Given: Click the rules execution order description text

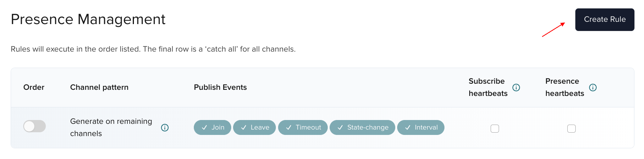Looking at the screenshot, I should pyautogui.click(x=153, y=49).
